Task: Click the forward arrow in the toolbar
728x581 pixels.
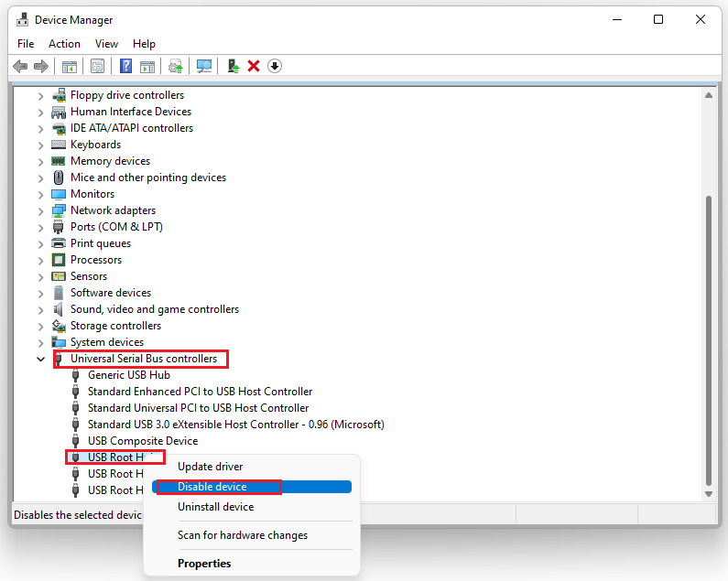Action: tap(41, 67)
